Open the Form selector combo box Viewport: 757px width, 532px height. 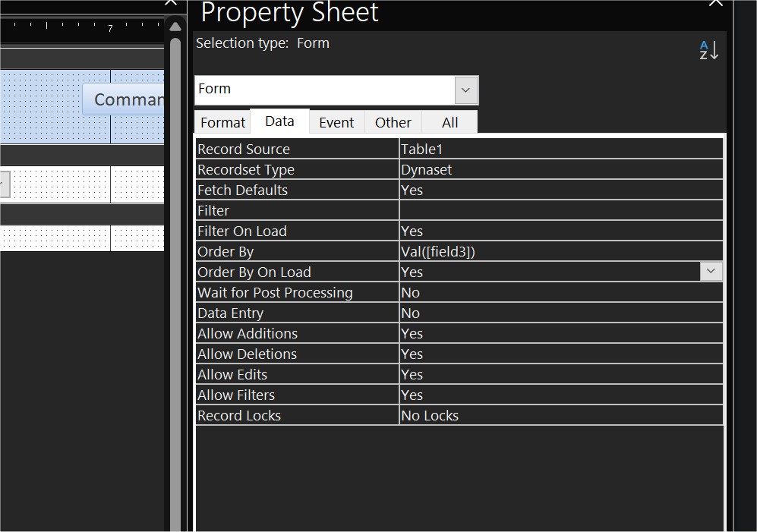465,90
